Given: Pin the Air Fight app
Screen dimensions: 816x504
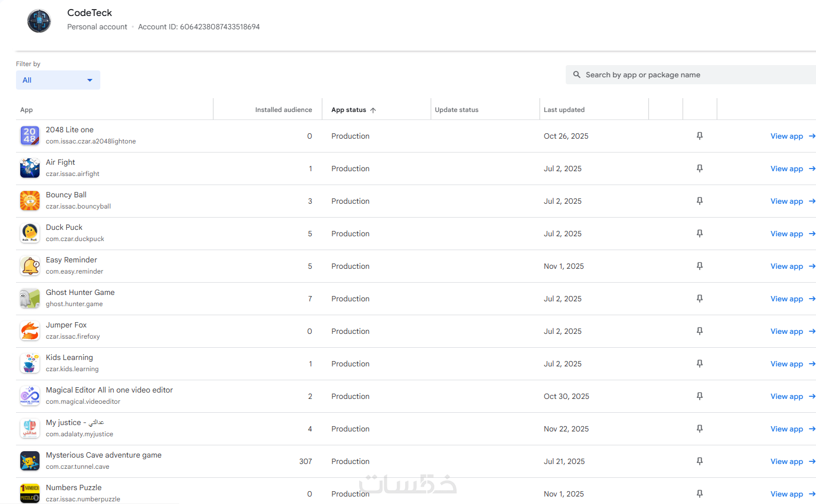Looking at the screenshot, I should coord(700,169).
